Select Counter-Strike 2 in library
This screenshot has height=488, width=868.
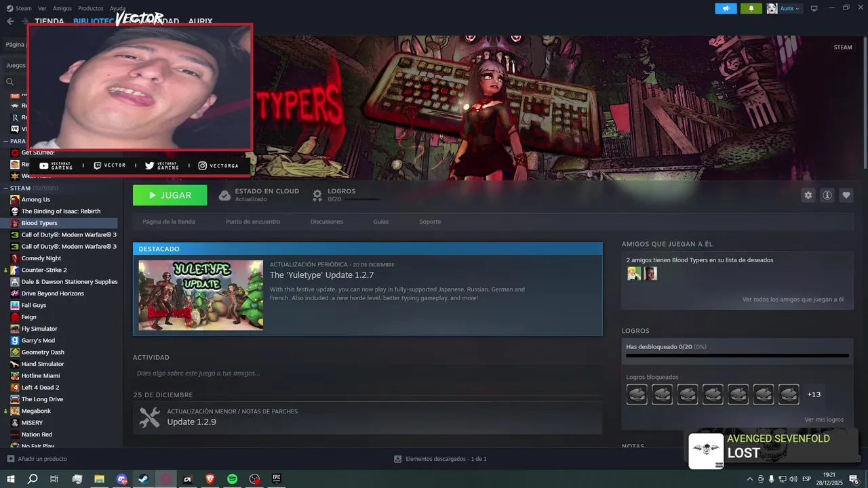pyautogui.click(x=44, y=270)
